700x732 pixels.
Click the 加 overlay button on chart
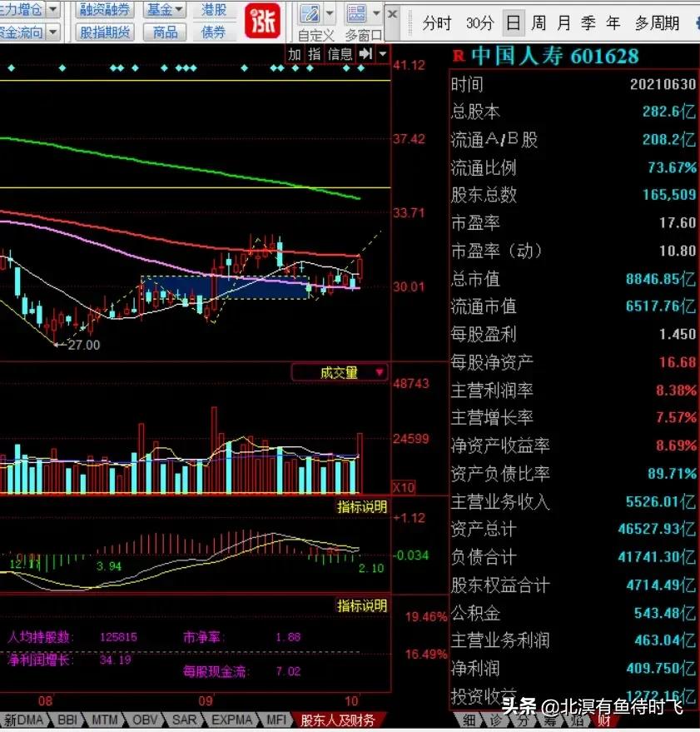pos(295,54)
